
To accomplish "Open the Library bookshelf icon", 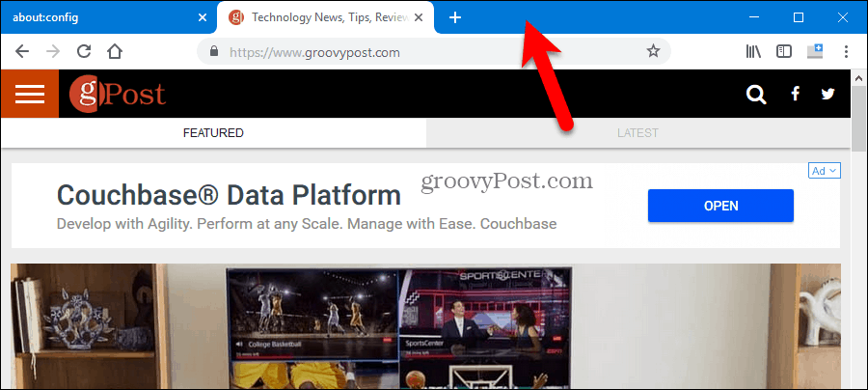I will (753, 51).
